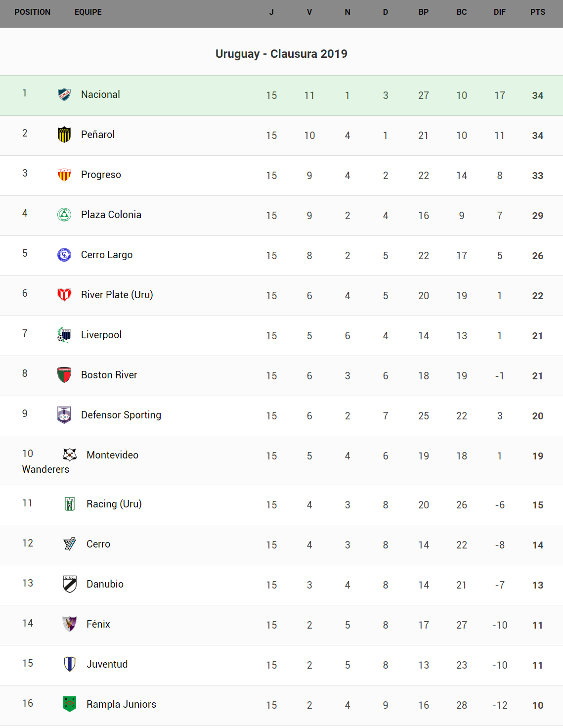
Task: Open the Defensor Sporting team link
Action: pyautogui.click(x=121, y=415)
